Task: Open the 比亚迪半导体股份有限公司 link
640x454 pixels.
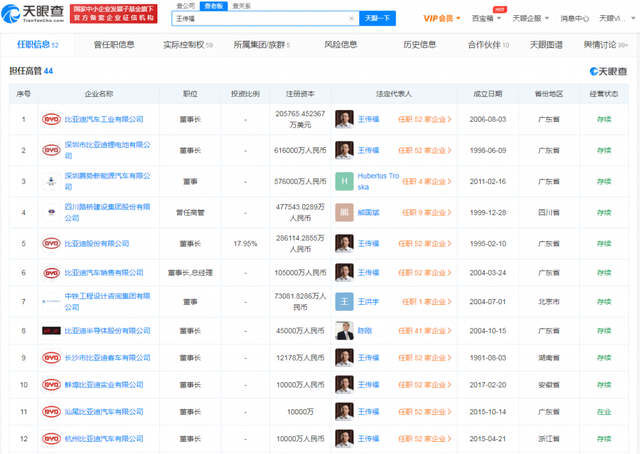Action: pyautogui.click(x=107, y=331)
